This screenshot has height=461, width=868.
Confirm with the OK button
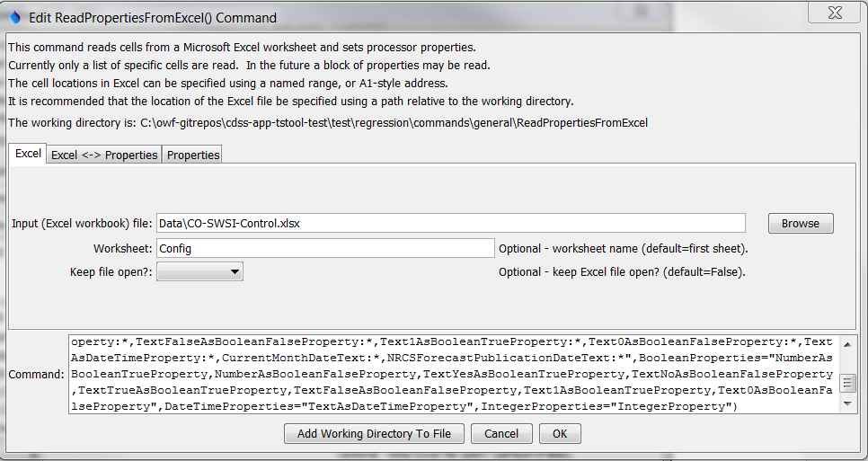coord(560,434)
